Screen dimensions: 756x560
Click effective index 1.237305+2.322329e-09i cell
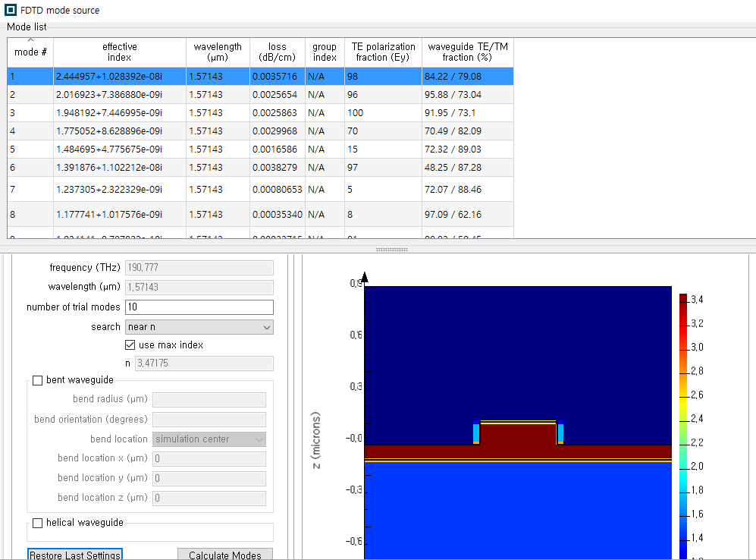pos(120,190)
